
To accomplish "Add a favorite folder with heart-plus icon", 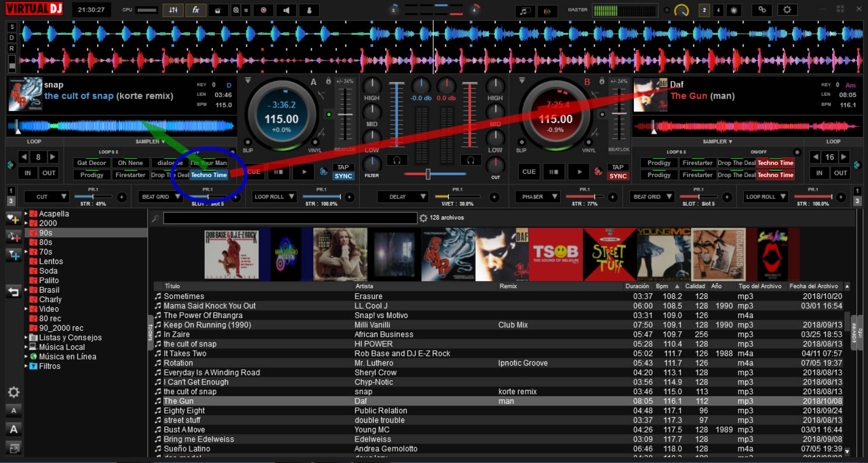I will (13, 220).
